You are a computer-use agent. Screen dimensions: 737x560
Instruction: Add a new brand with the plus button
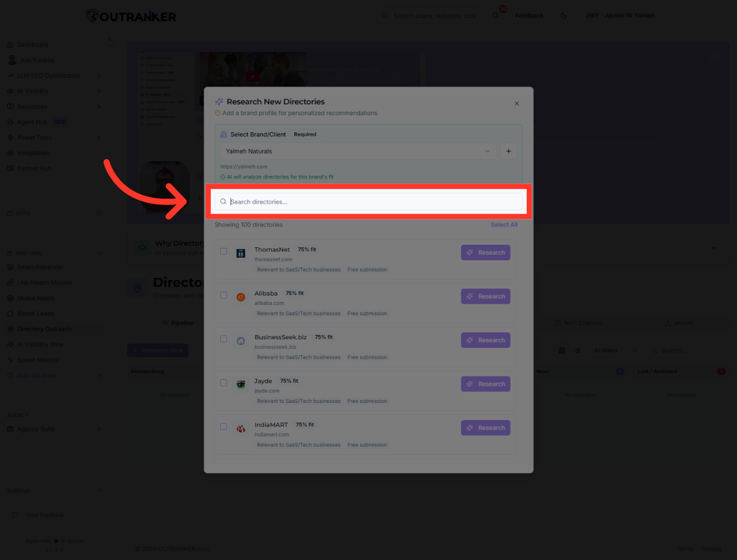[508, 151]
